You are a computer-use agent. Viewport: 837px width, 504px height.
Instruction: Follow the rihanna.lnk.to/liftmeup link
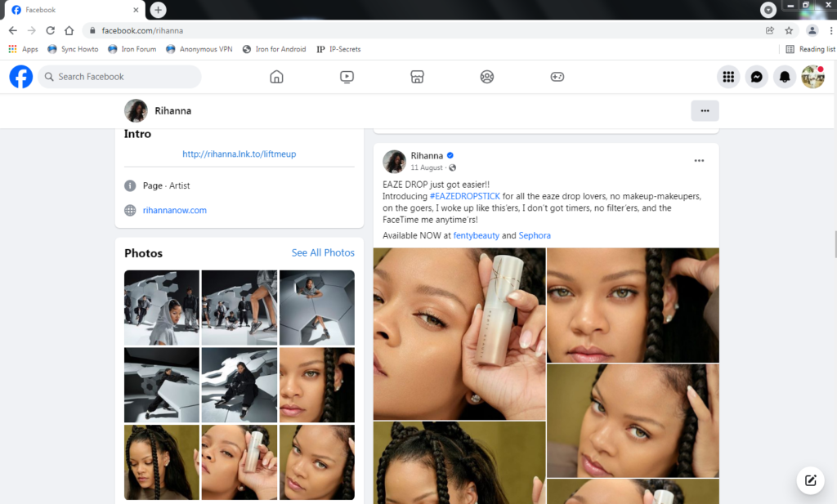point(239,154)
